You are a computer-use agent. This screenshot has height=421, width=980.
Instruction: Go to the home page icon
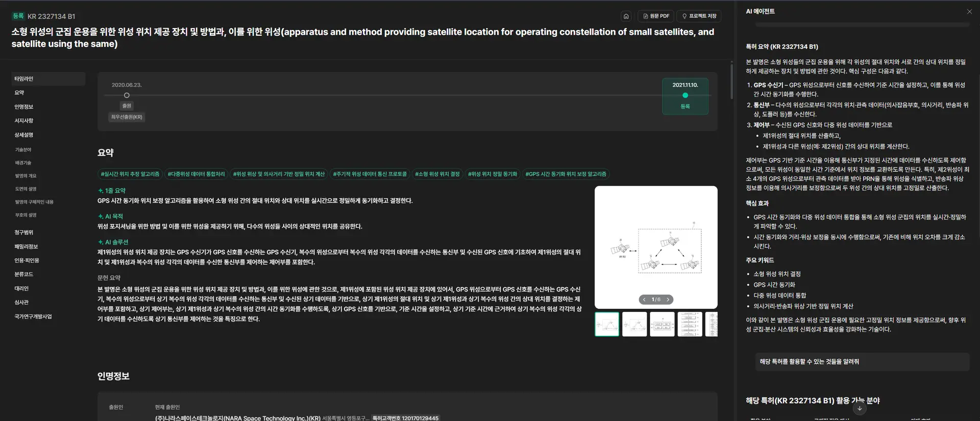tap(626, 16)
